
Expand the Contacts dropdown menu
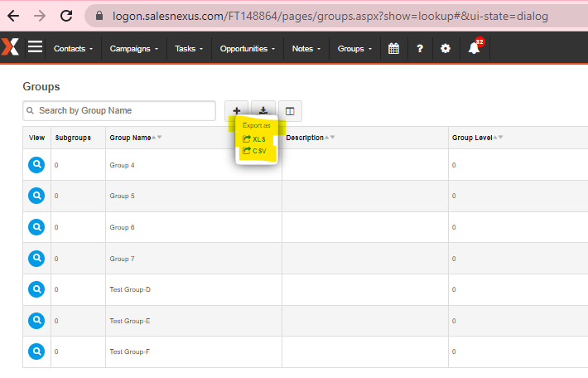pos(73,49)
